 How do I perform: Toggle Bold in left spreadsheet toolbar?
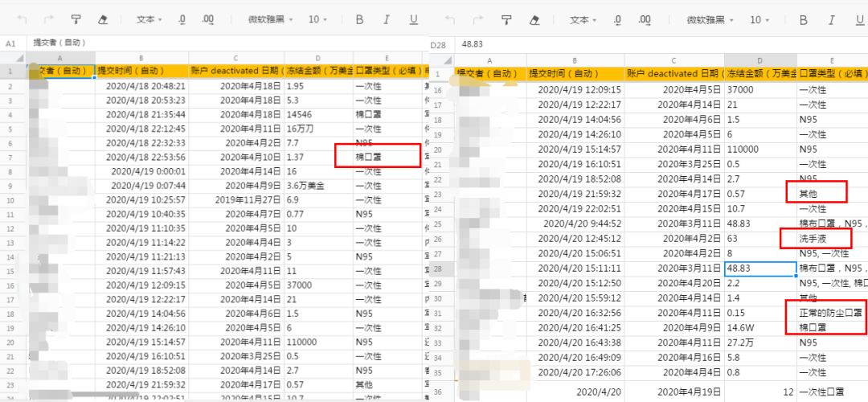pyautogui.click(x=359, y=19)
